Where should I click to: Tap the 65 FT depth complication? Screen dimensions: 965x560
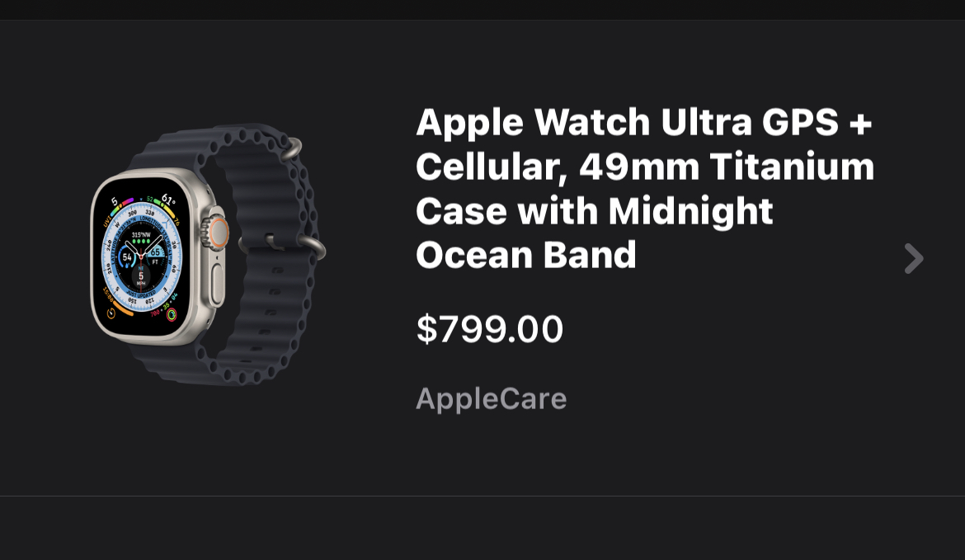point(156,256)
